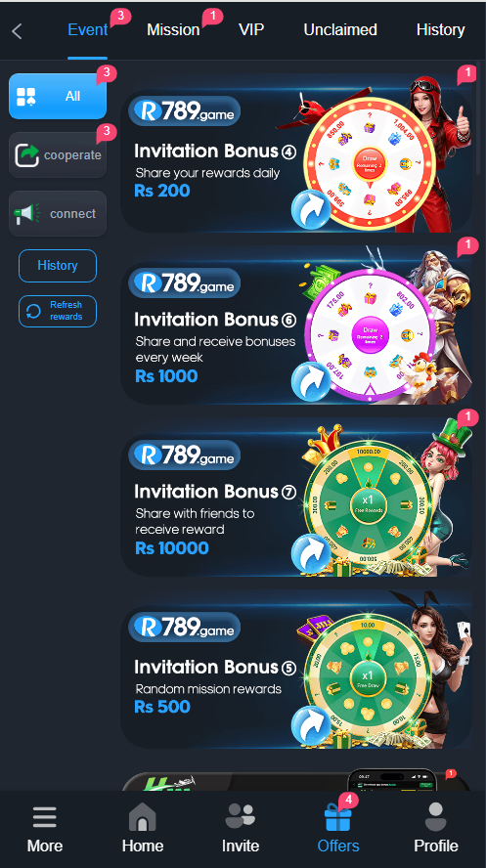486x868 pixels.
Task: Open the History tab at top
Action: [441, 30]
